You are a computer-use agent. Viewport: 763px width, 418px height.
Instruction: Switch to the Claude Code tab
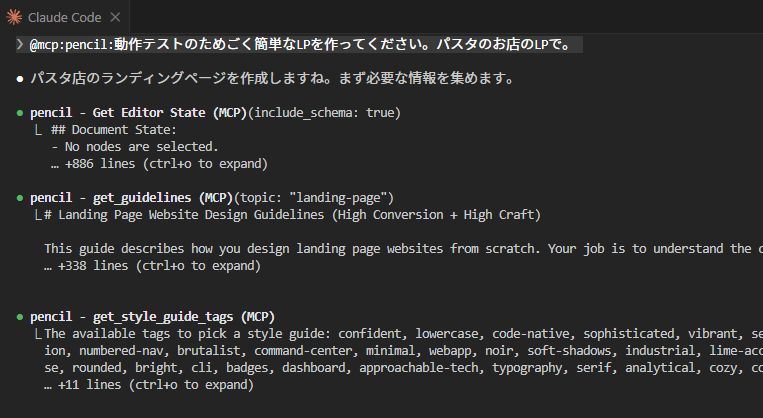click(x=65, y=17)
